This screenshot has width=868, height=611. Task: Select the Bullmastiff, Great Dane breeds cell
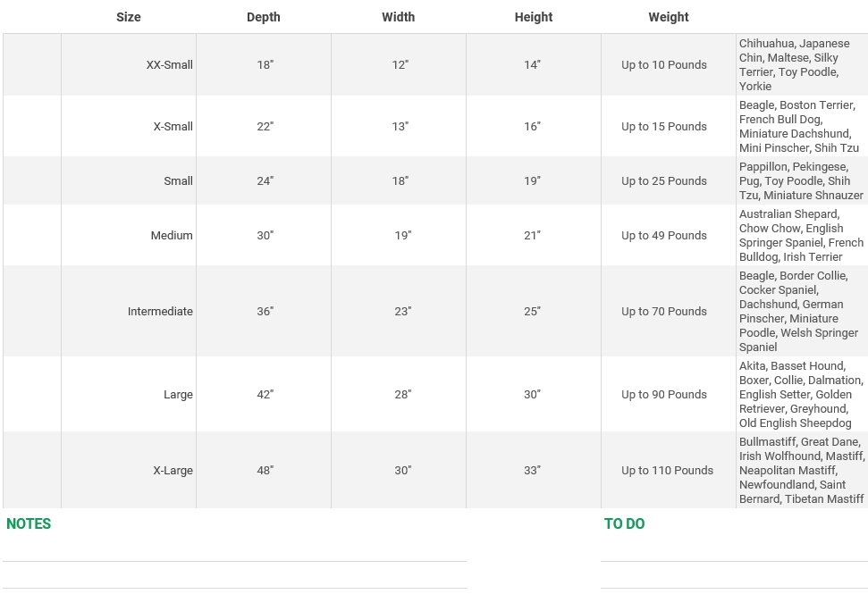pyautogui.click(x=801, y=471)
